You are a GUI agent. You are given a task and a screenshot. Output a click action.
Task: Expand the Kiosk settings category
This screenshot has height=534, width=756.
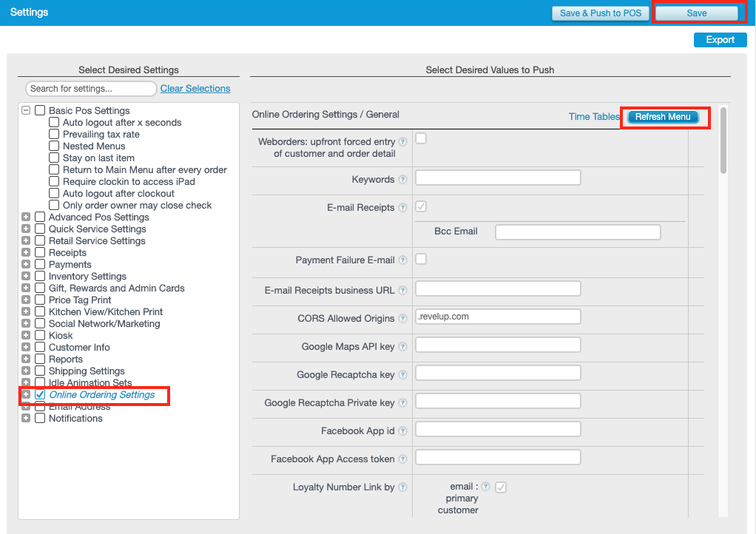click(26, 335)
